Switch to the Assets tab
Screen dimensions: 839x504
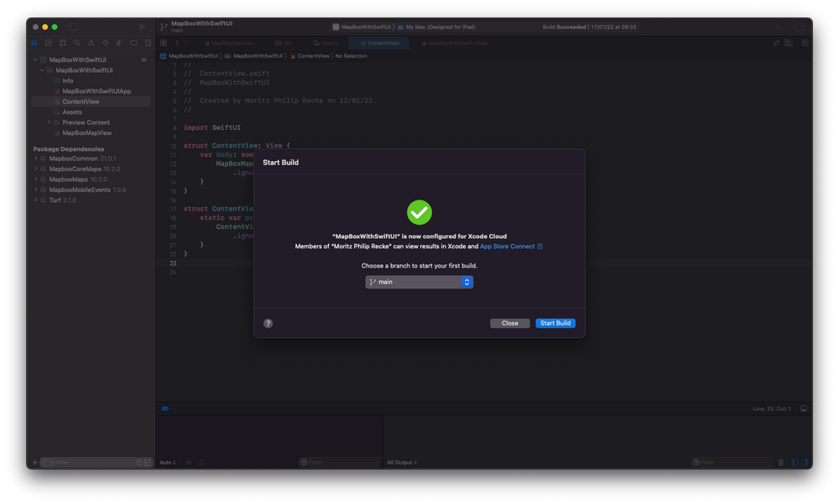326,43
